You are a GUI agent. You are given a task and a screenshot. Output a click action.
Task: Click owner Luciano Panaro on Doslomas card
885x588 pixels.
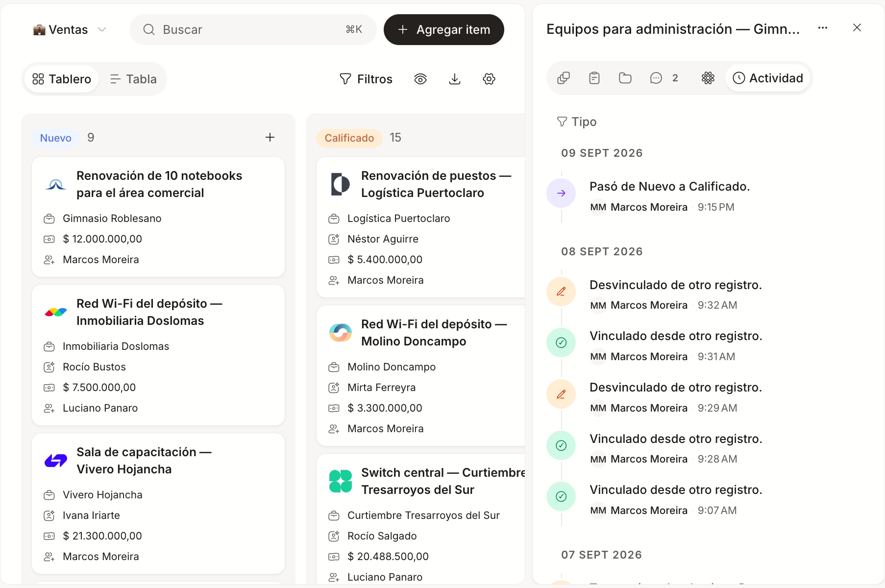[100, 408]
